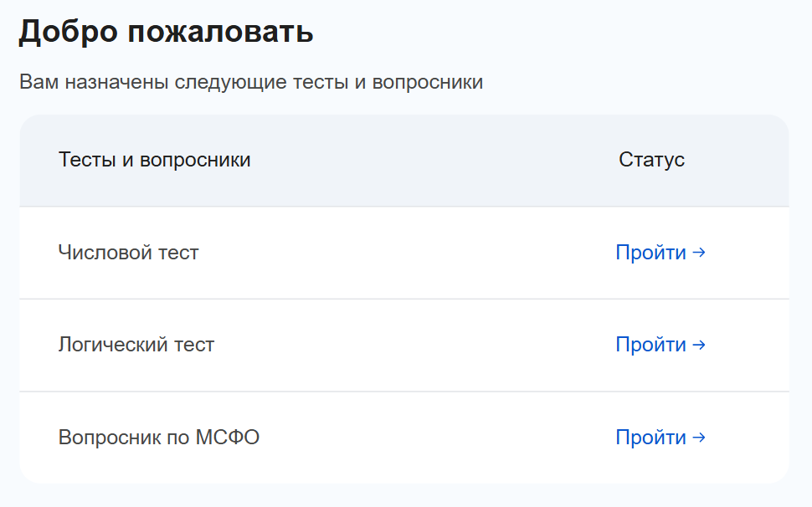The image size is (812, 507).
Task: Click the arrow icon next to Вопросник по МСФО's Пройти
Action: click(x=700, y=436)
